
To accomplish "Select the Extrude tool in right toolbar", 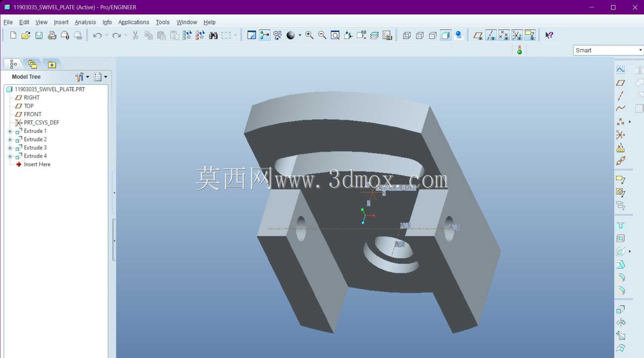I will tap(621, 309).
